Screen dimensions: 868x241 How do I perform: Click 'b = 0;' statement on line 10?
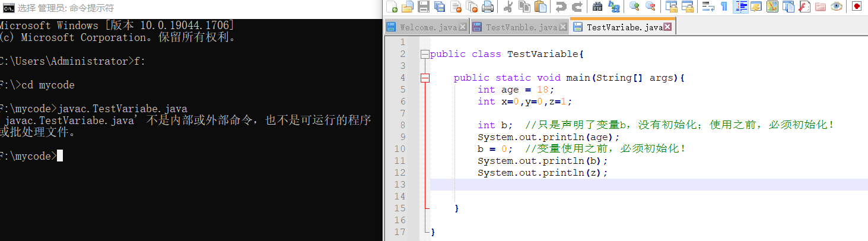(495, 149)
